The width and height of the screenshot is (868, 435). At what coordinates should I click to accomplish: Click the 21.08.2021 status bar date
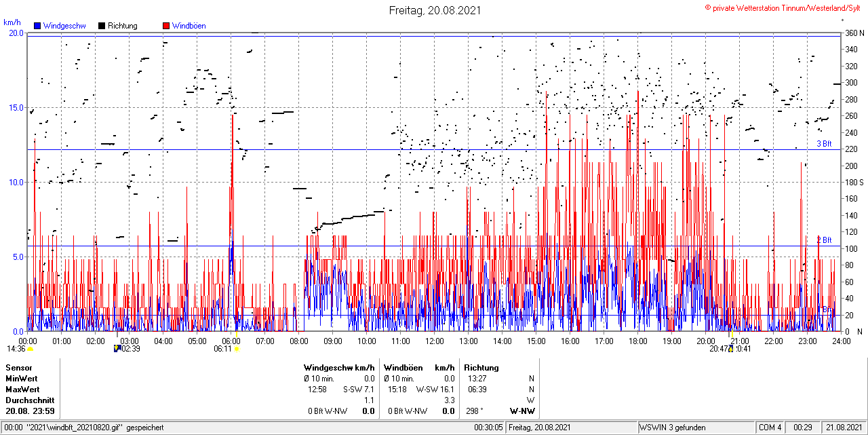tap(844, 428)
